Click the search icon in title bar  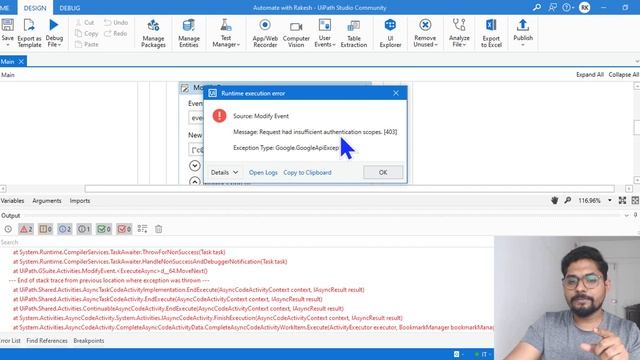(537, 7)
